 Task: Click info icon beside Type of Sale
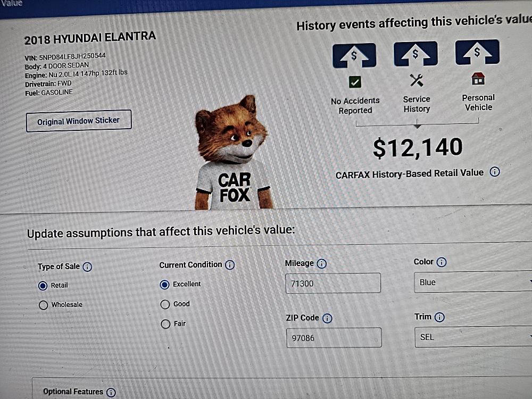(x=87, y=267)
